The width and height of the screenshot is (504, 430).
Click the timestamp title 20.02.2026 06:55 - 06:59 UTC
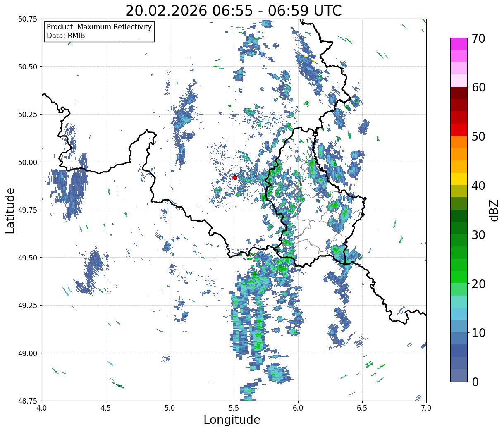234,11
